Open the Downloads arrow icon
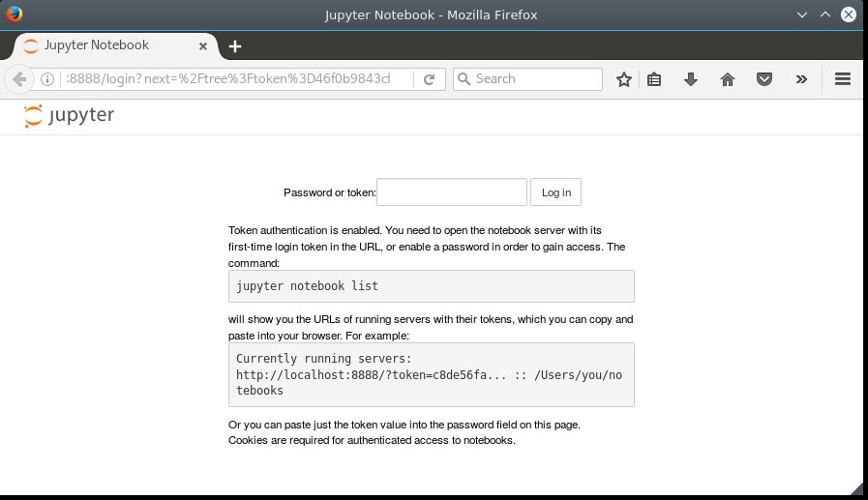This screenshot has height=500, width=868. (690, 79)
